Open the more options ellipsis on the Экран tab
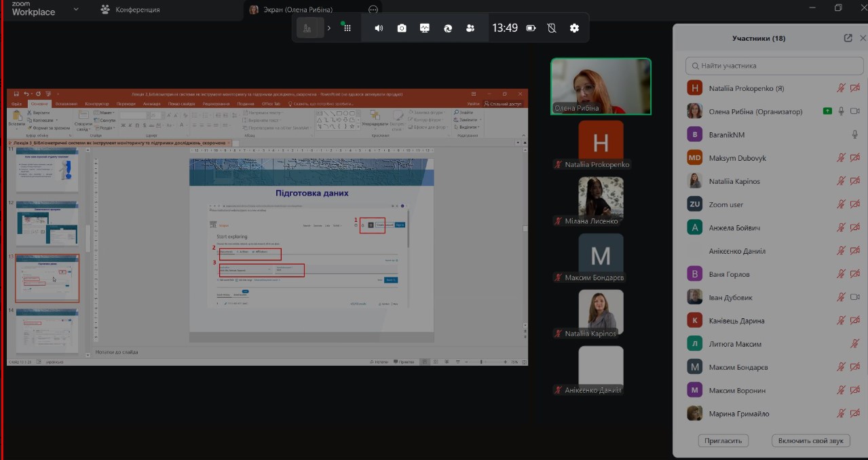 coord(373,9)
